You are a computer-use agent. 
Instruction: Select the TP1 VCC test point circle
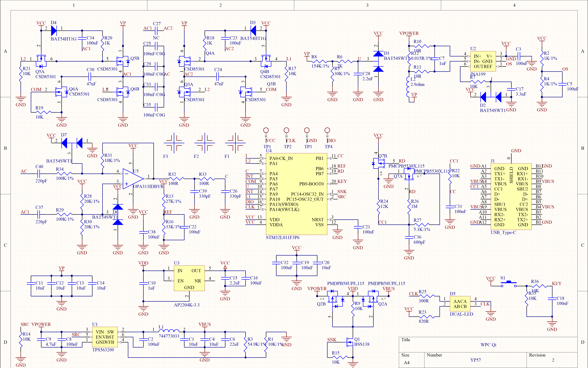(266, 130)
